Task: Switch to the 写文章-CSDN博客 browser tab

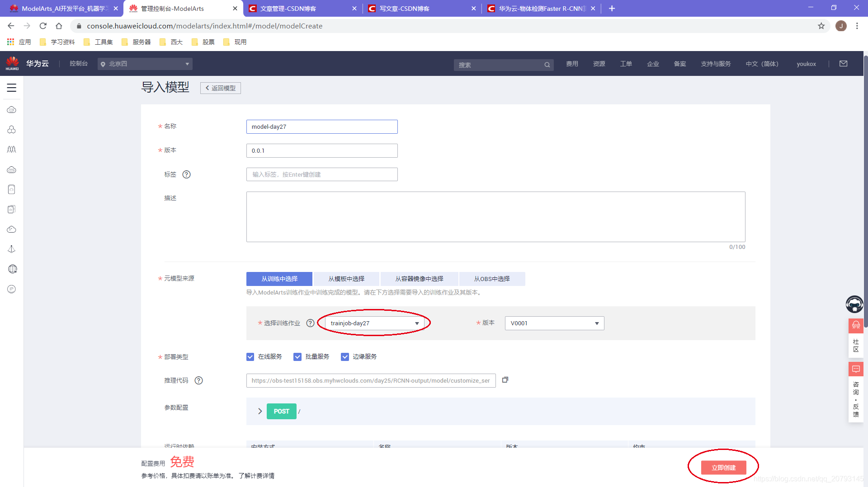Action: 422,8
